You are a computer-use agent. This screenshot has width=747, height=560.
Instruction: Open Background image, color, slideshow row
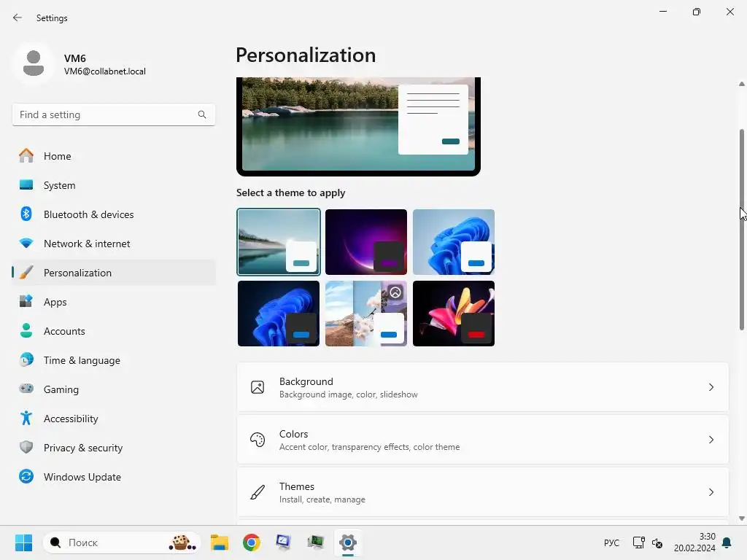click(x=483, y=387)
